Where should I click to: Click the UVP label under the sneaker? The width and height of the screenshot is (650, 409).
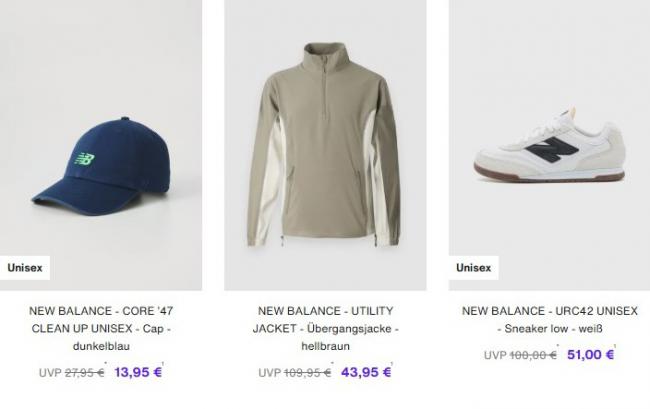coord(495,355)
